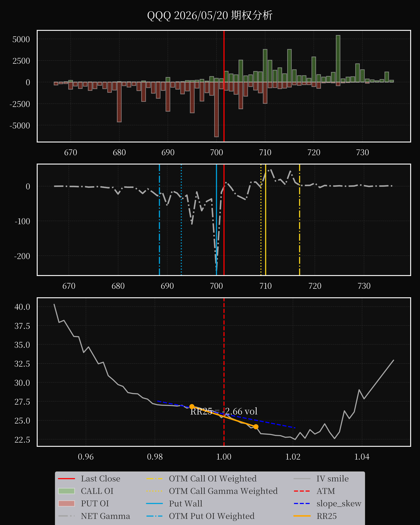Click the solid blue Put Wall line
The width and height of the screenshot is (420, 525).
216,220
